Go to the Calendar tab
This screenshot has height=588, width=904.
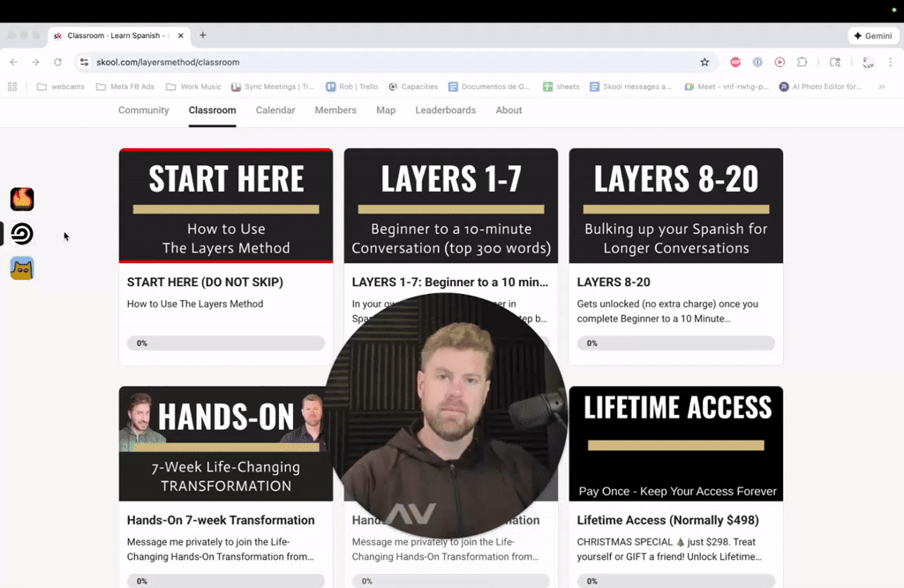tap(275, 110)
